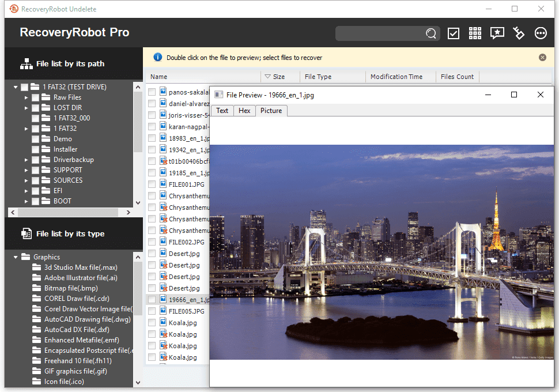
Task: Dismiss the yellow hint bar
Action: (x=542, y=58)
